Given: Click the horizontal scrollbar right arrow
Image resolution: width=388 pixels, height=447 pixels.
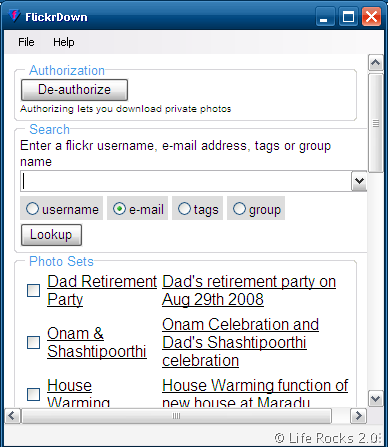Looking at the screenshot, I should point(358,416).
